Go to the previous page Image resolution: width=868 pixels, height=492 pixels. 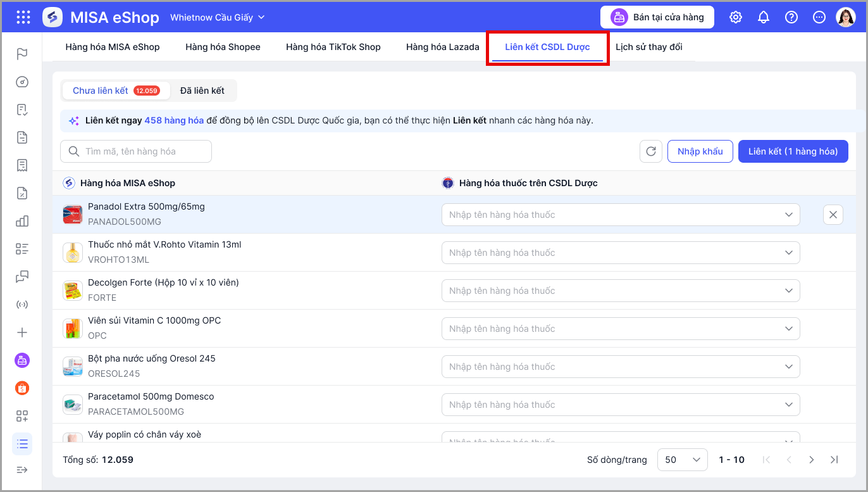(789, 460)
